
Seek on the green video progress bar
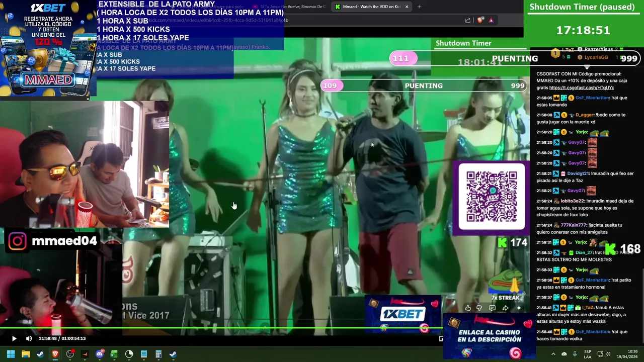coord(221,329)
